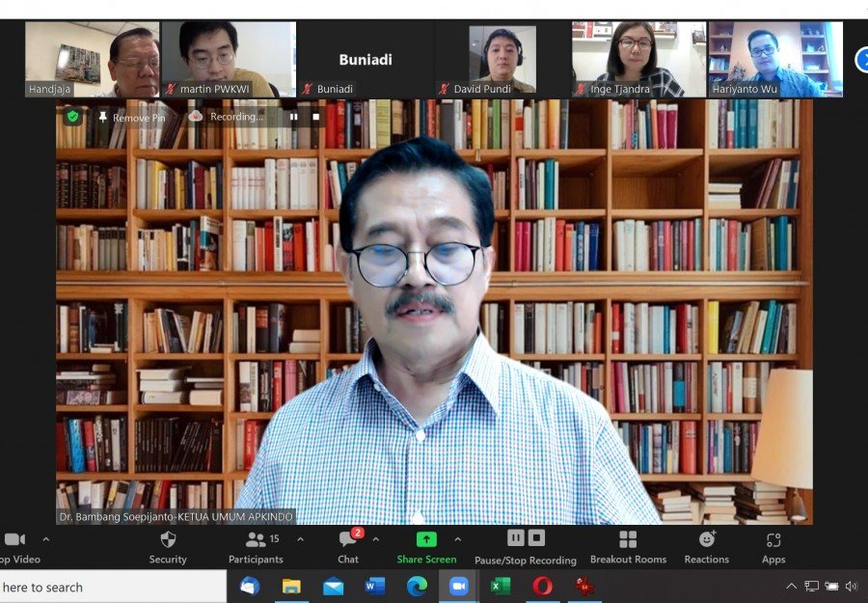Screen dimensions: 868x603
Task: Click the volume icon in system tray
Action: pyautogui.click(x=852, y=586)
